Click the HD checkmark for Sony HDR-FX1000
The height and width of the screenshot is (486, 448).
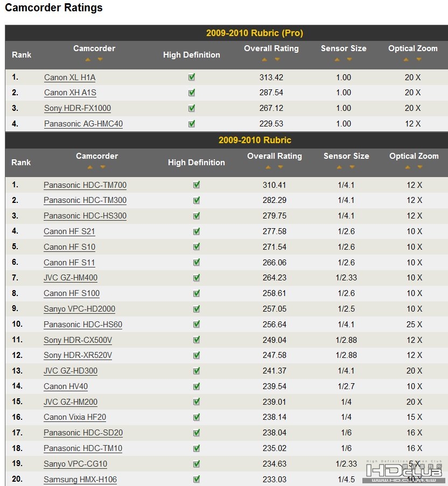[x=192, y=108]
